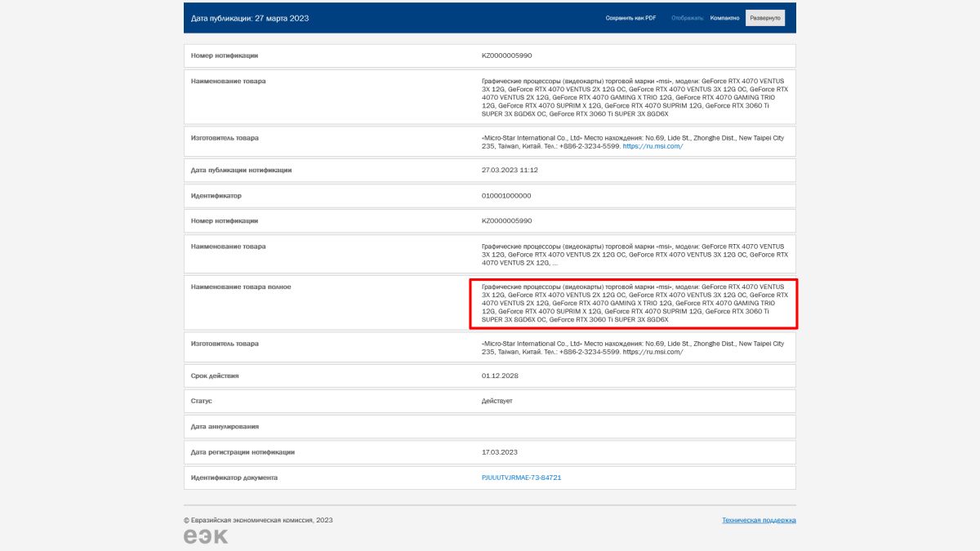The width and height of the screenshot is (980, 551).
Task: Select the status value 'Действует'
Action: (x=497, y=402)
